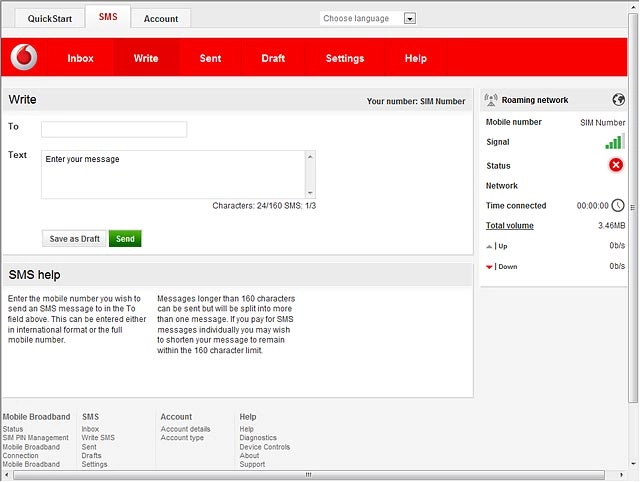Open Mobile Broadband Connection footer link
640x482 pixels.
click(x=31, y=451)
